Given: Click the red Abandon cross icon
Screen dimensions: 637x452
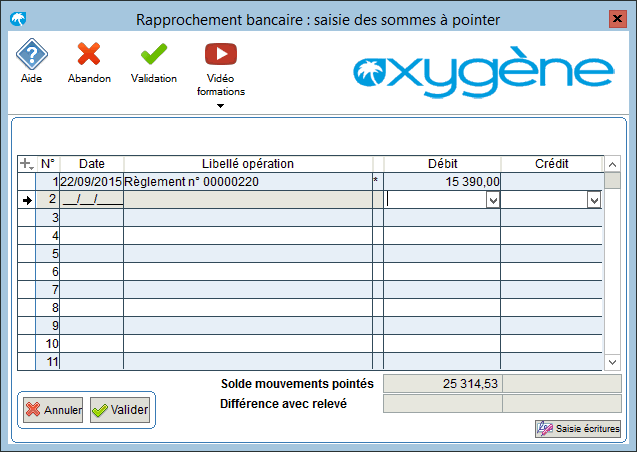Looking at the screenshot, I should point(89,54).
